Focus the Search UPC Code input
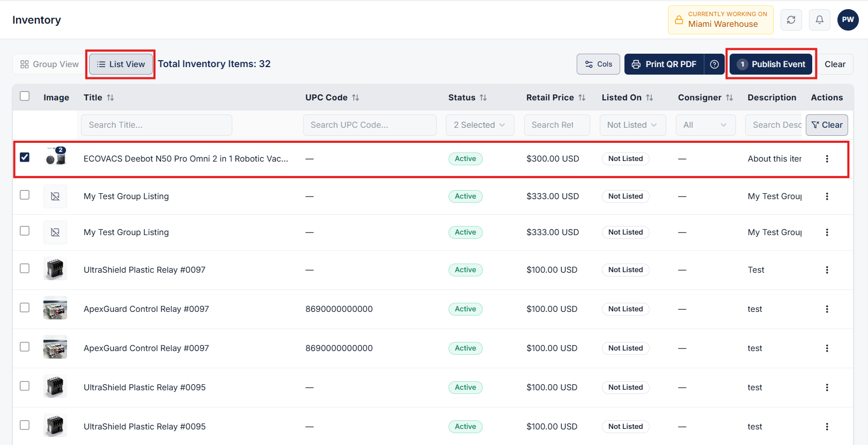868x445 pixels. [370, 125]
